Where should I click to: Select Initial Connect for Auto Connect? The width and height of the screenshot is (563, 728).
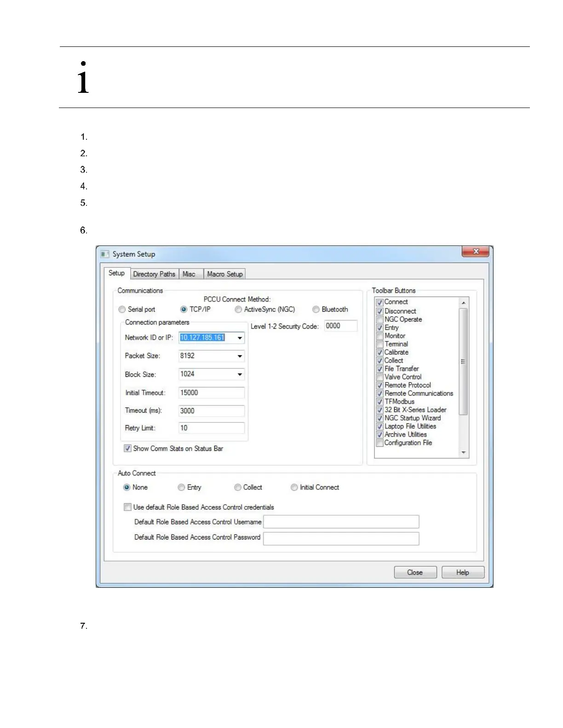294,488
